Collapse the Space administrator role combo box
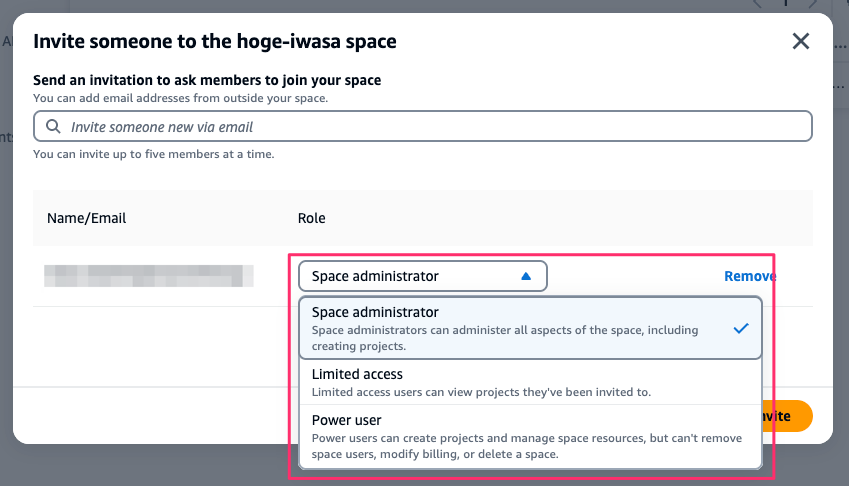The image size is (849, 486). (422, 276)
